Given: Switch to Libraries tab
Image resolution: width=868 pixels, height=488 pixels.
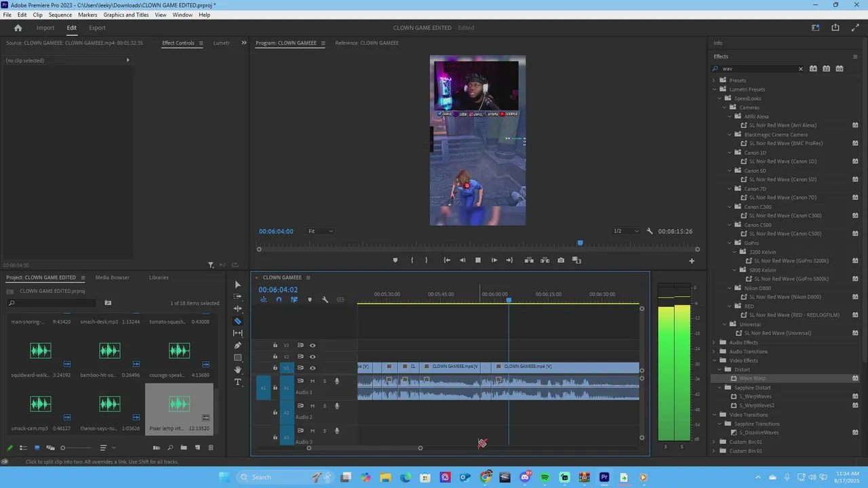Looking at the screenshot, I should 159,277.
